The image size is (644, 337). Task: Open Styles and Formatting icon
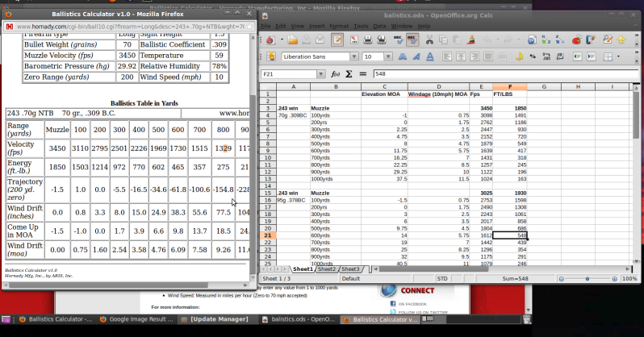click(x=271, y=56)
